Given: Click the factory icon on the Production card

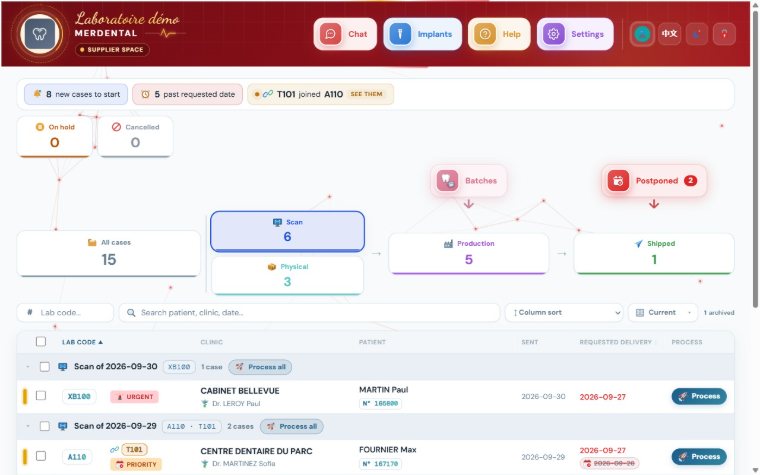Looking at the screenshot, I should tap(448, 243).
